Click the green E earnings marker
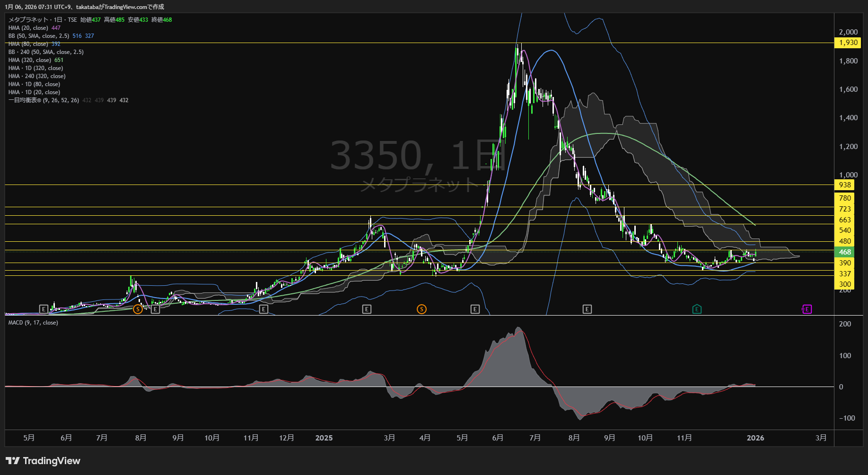 [x=697, y=309]
